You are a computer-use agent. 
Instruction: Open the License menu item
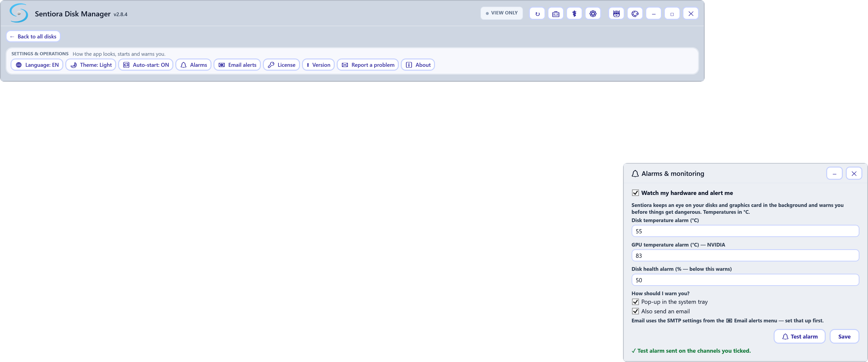(281, 65)
